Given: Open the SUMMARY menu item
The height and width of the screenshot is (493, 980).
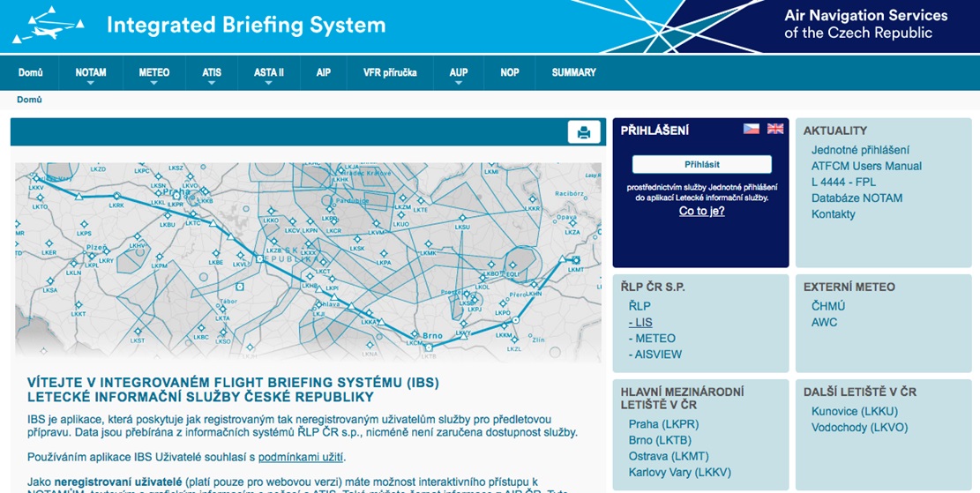Looking at the screenshot, I should [x=573, y=72].
